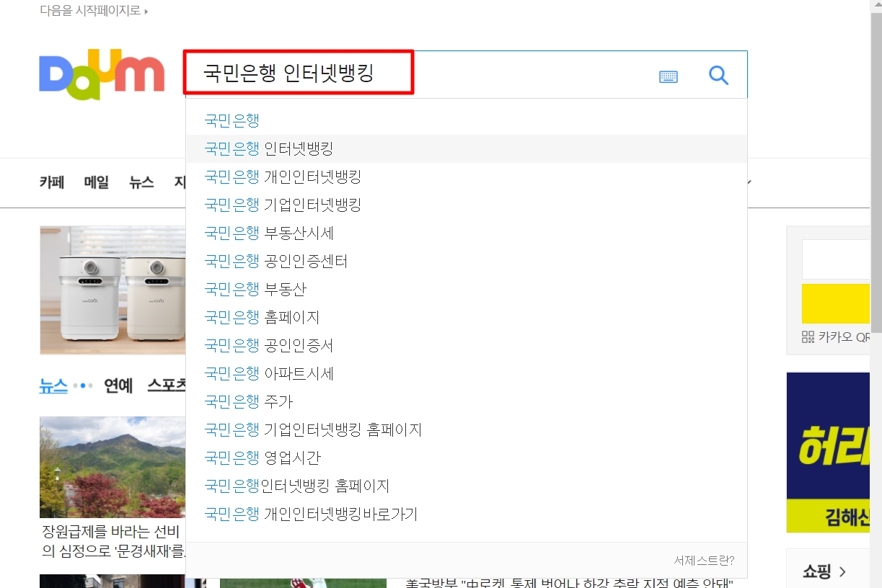Open the food processor ad thumbnail
The image size is (882, 588).
(113, 290)
